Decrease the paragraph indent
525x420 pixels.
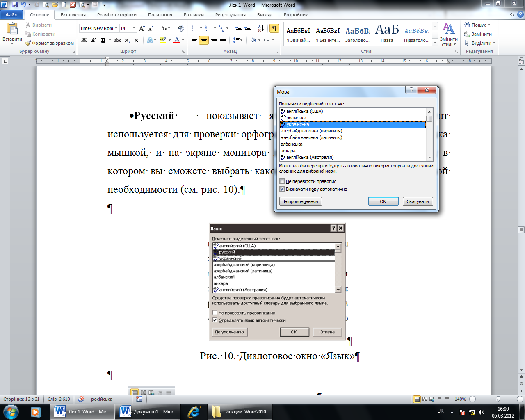(239, 28)
